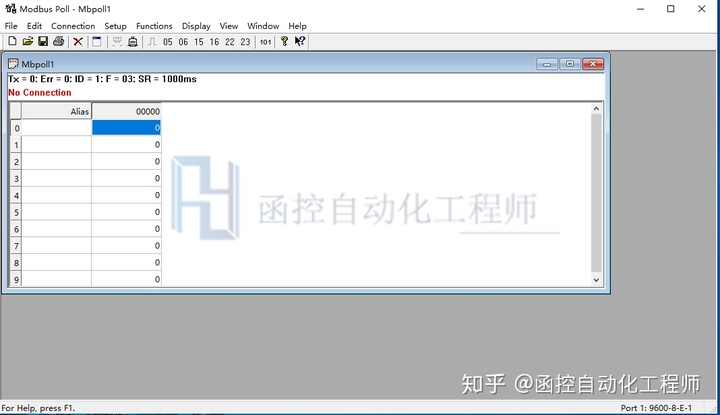Select function 23 read/write registers
This screenshot has width=720, height=415.
point(245,42)
